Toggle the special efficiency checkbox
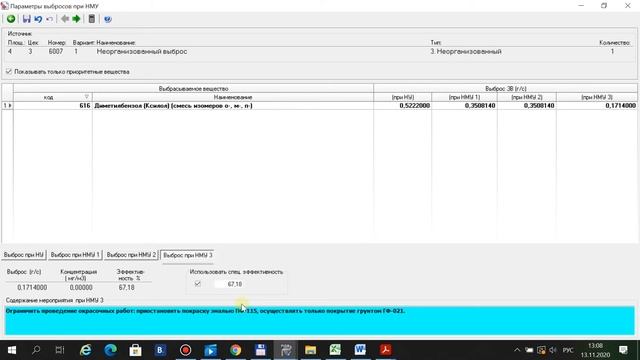Viewport: 640px width, 360px height. click(x=198, y=284)
